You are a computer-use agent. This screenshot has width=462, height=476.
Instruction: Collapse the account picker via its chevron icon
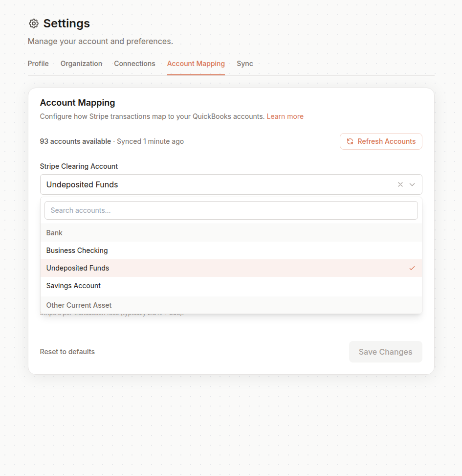[412, 184]
